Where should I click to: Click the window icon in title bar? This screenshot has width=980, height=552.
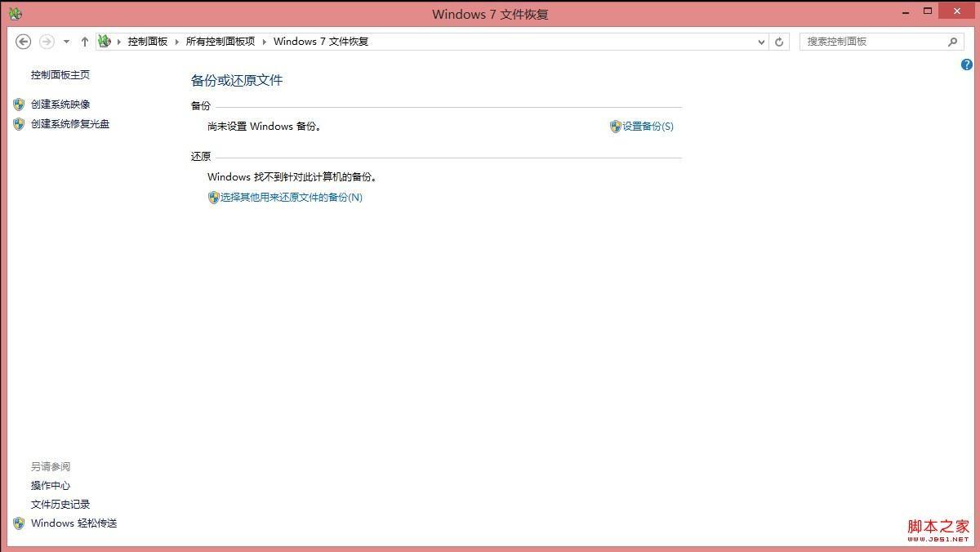coord(16,13)
